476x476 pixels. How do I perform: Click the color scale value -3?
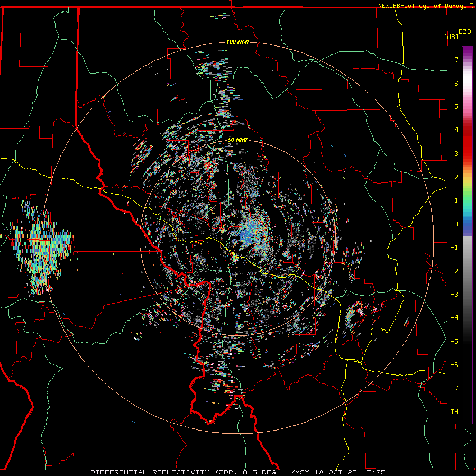coord(455,294)
